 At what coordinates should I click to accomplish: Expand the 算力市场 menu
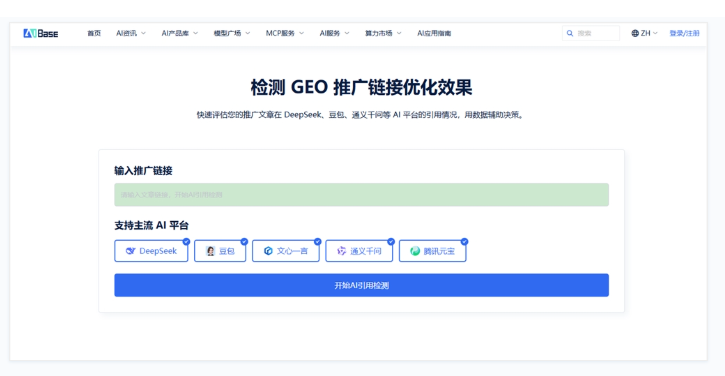[383, 33]
